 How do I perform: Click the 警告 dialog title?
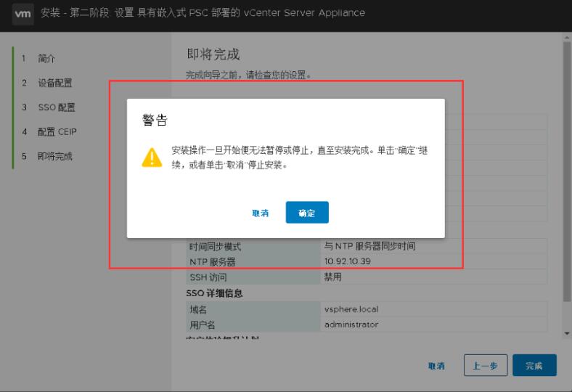coord(155,120)
